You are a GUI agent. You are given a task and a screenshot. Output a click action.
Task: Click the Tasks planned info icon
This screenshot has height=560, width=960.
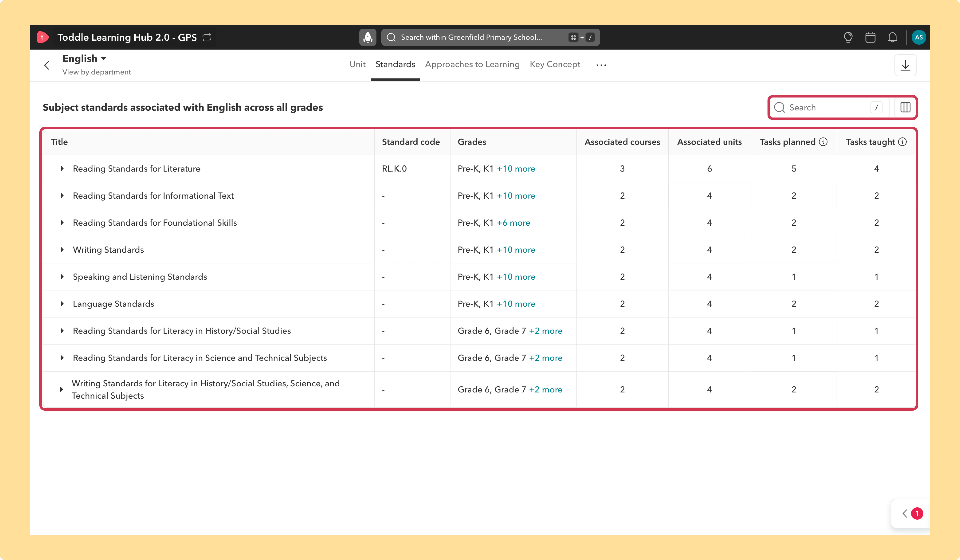tap(823, 142)
